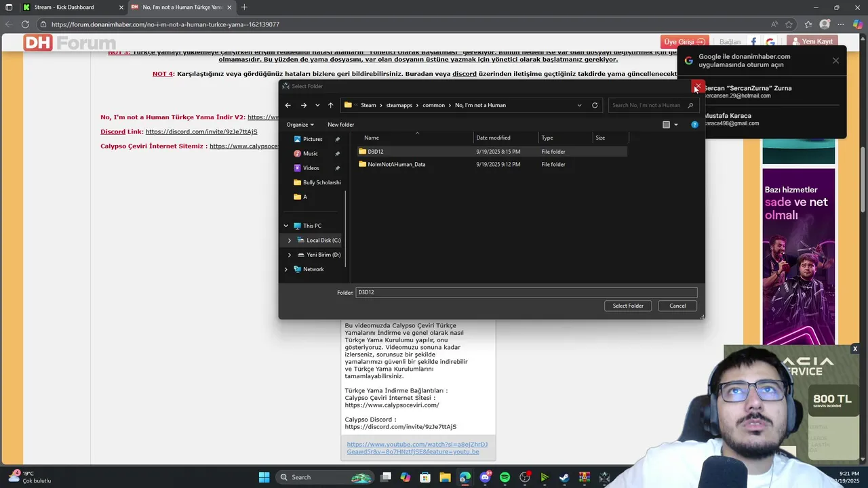Change the dialog view layout icon

[666, 125]
